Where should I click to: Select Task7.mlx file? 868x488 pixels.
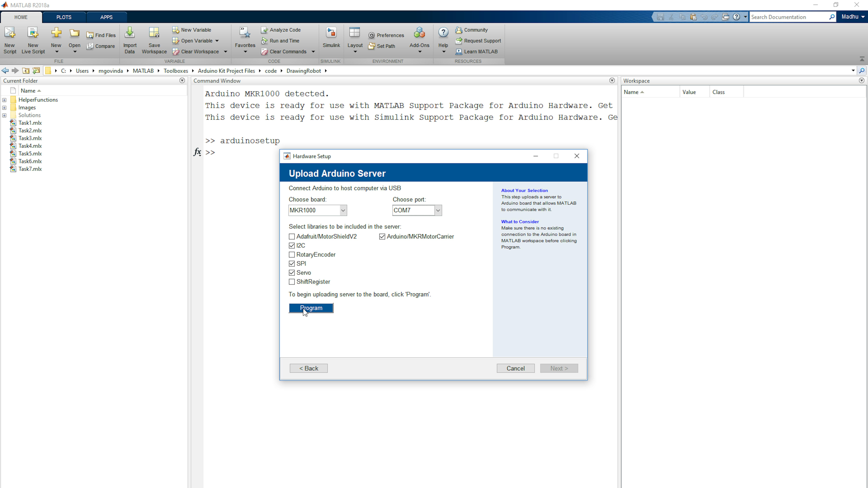[30, 169]
